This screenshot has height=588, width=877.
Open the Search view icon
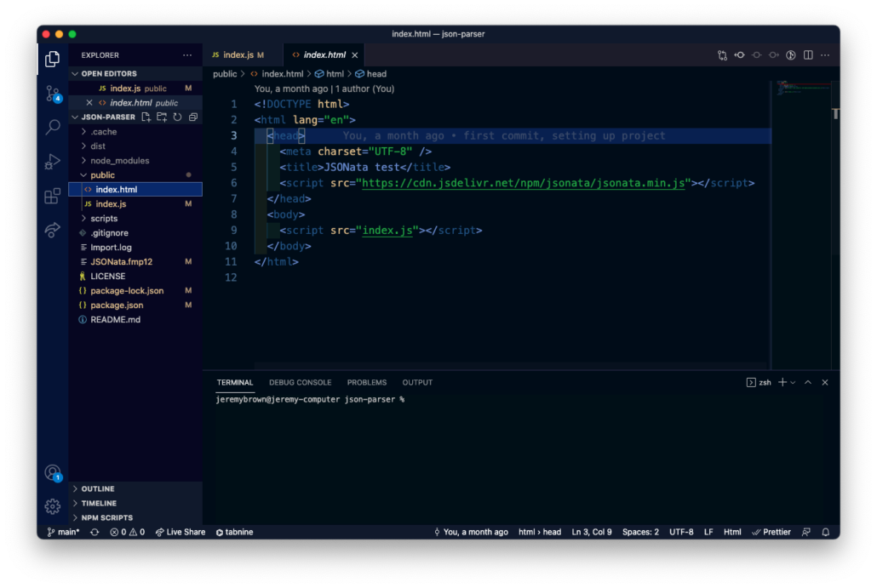(53, 128)
